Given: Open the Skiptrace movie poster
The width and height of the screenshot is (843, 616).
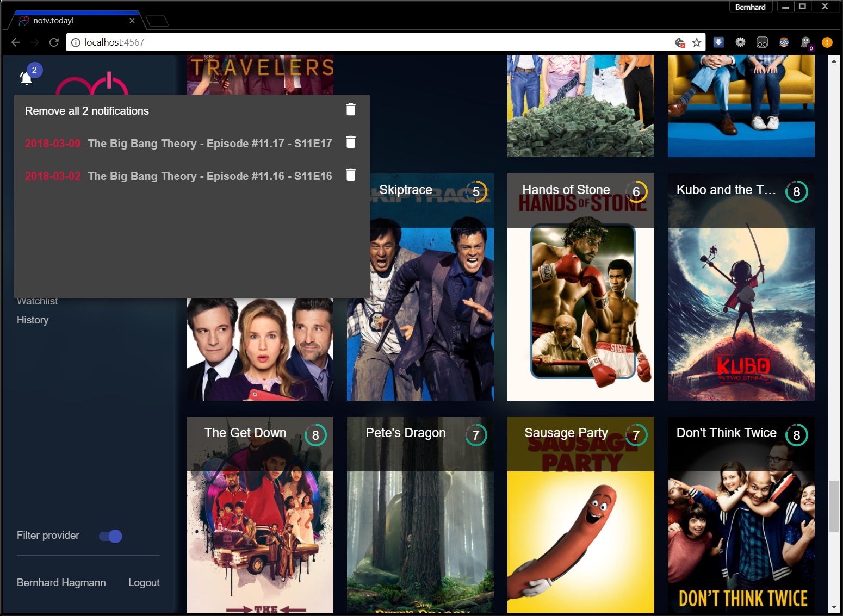Looking at the screenshot, I should (420, 304).
